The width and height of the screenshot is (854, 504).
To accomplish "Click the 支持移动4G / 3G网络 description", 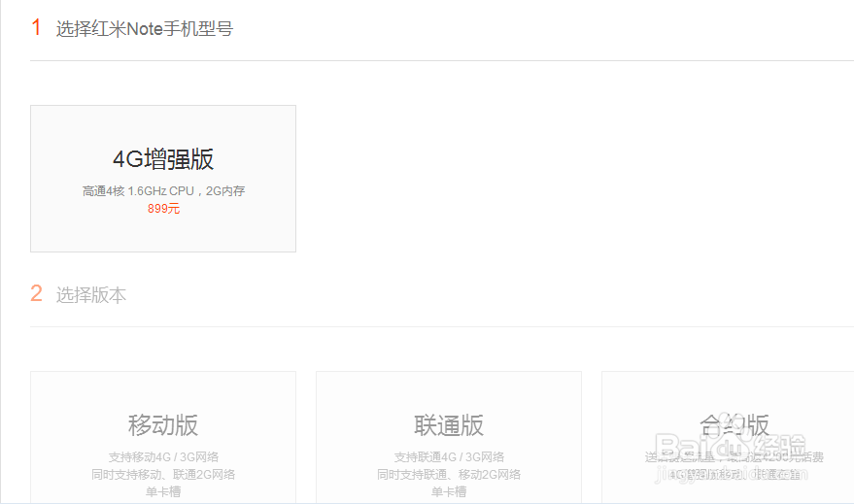I will pyautogui.click(x=163, y=457).
